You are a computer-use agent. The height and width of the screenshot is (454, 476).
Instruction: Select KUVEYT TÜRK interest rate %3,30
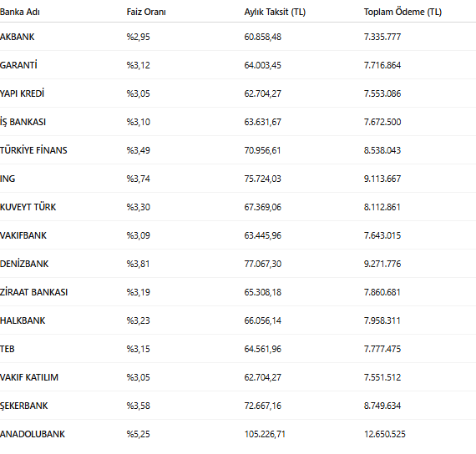click(x=138, y=207)
